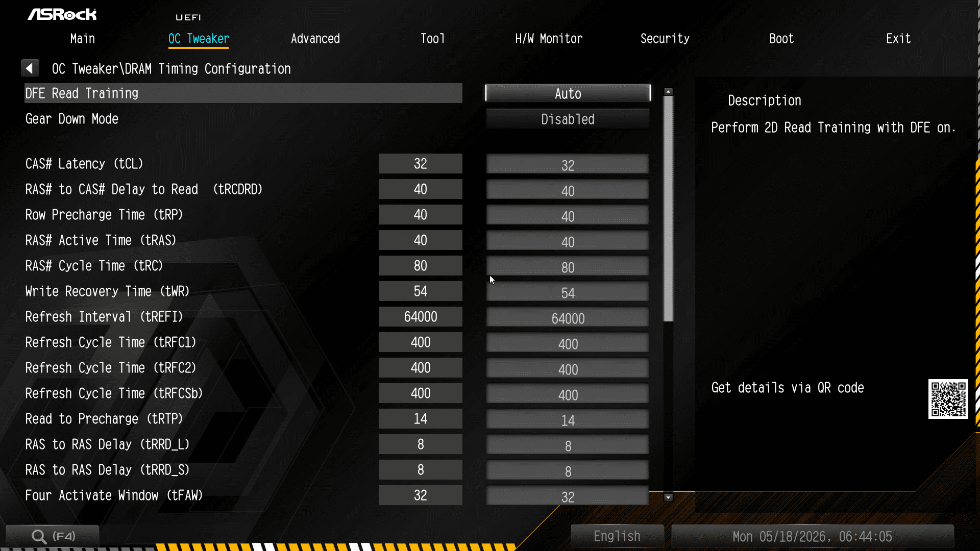The image size is (980, 551).
Task: Click the Description heading
Action: 765,101
